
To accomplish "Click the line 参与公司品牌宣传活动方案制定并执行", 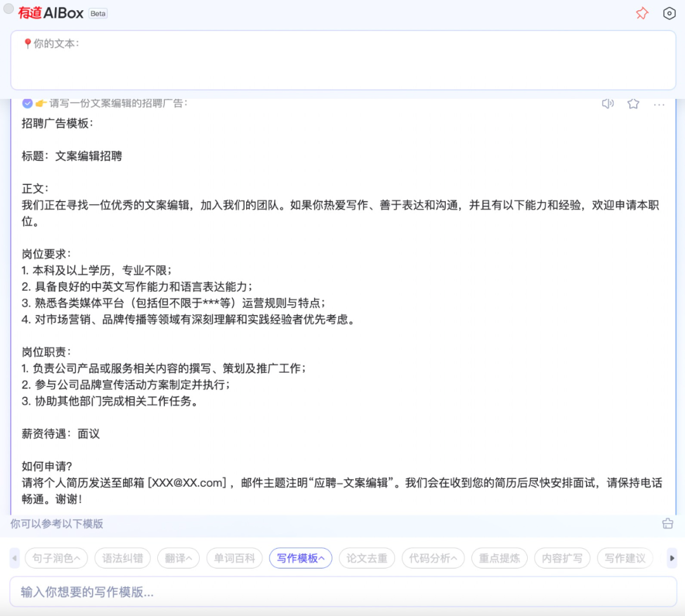I will point(126,385).
